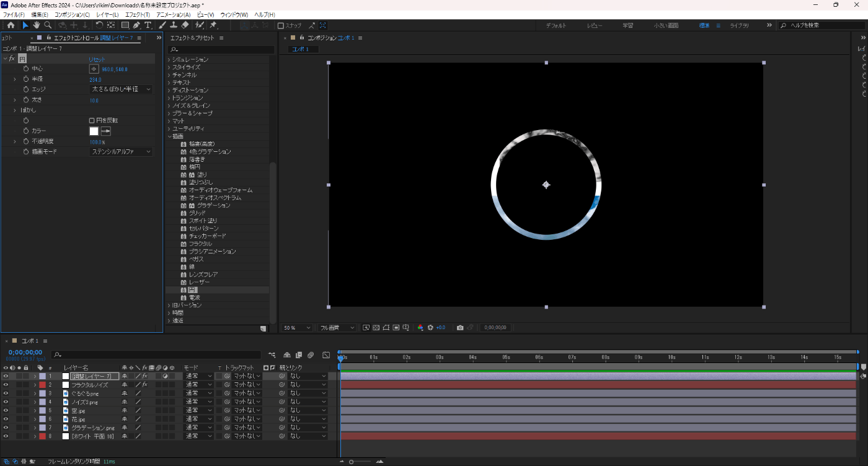Select the Brush tool

point(162,25)
